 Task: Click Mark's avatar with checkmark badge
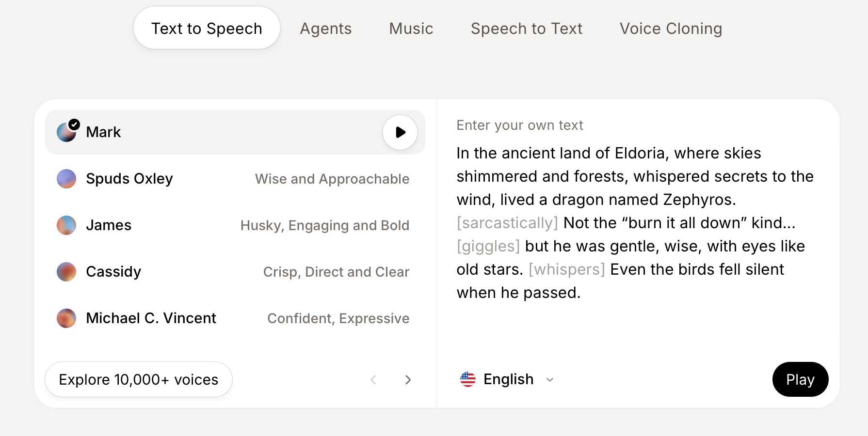[x=67, y=132]
